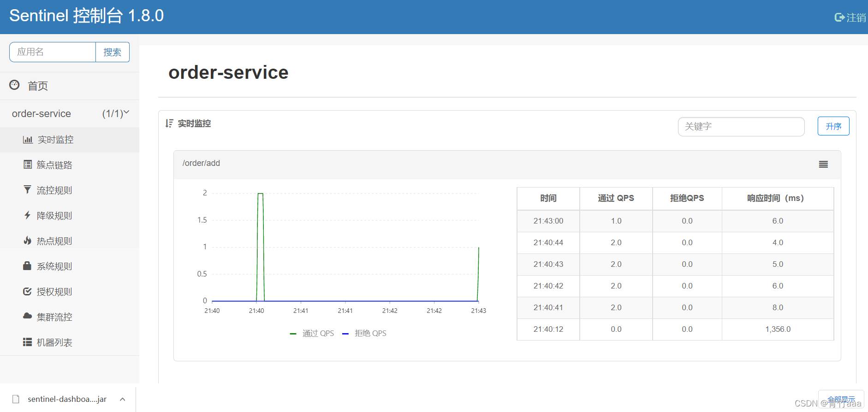This screenshot has width=868, height=412.
Task: Expand download item options chevron
Action: pos(122,399)
